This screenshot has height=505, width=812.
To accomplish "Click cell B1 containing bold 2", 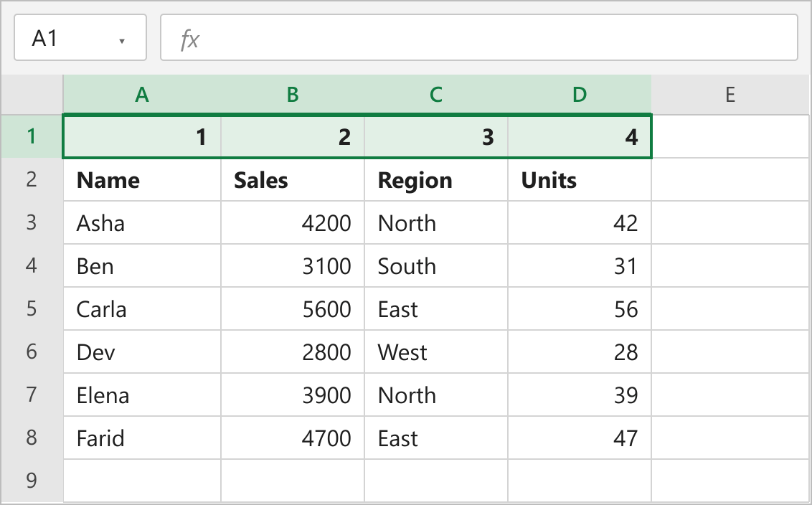I will click(x=293, y=136).
